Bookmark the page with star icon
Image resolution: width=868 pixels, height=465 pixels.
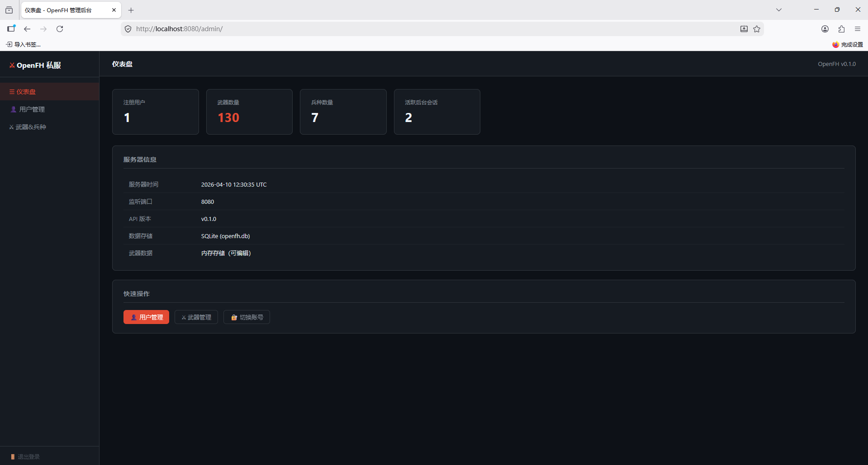(x=757, y=29)
